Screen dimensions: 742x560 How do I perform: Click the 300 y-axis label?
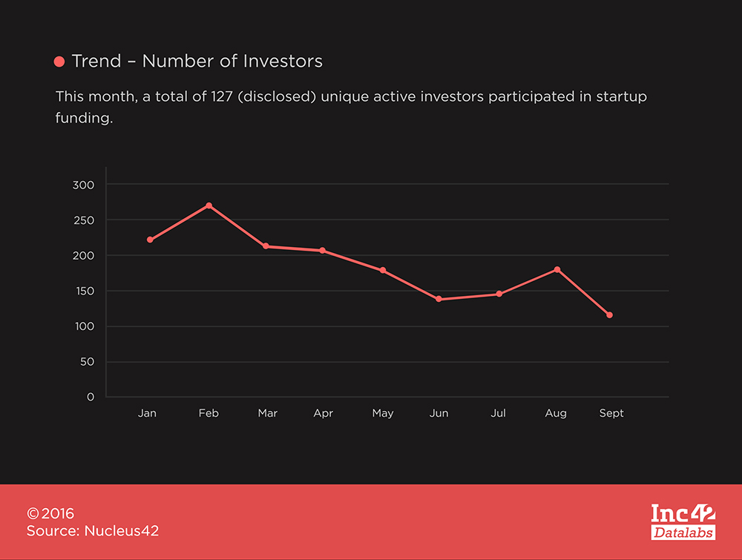coord(85,185)
